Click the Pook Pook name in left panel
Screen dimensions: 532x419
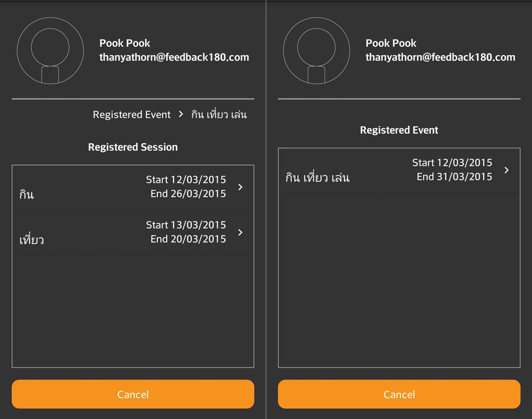pos(125,43)
